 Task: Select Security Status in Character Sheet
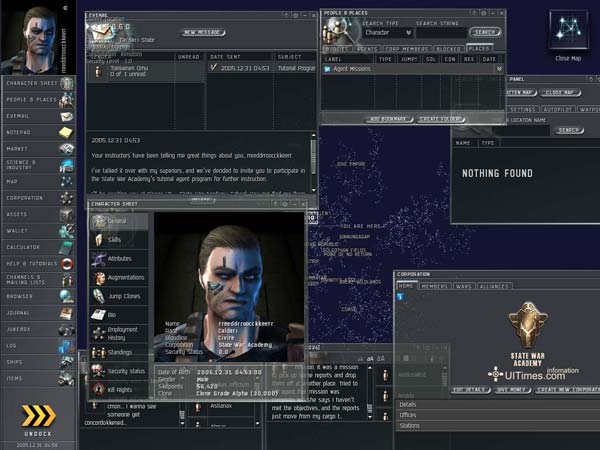[x=119, y=371]
